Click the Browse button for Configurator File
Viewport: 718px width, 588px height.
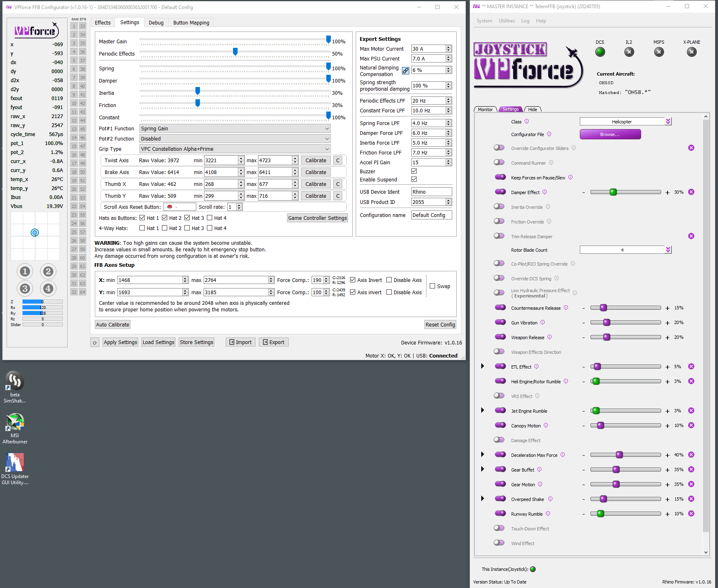[x=610, y=134]
